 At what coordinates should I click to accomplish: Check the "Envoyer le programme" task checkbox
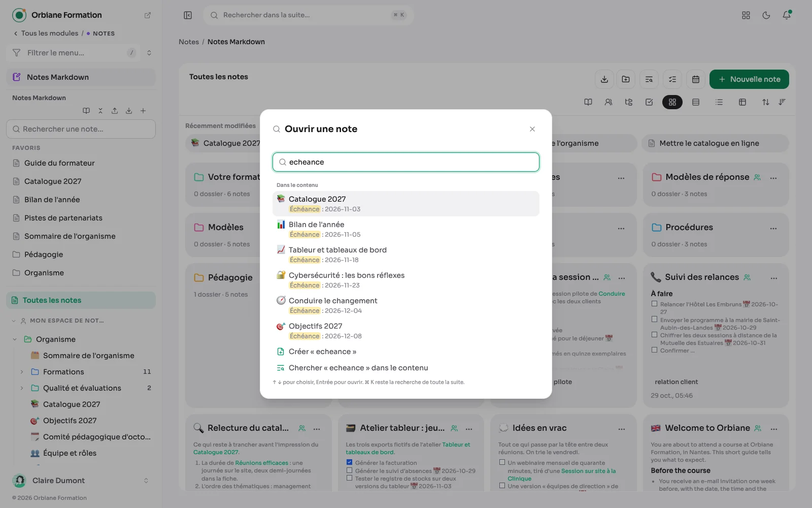655,320
